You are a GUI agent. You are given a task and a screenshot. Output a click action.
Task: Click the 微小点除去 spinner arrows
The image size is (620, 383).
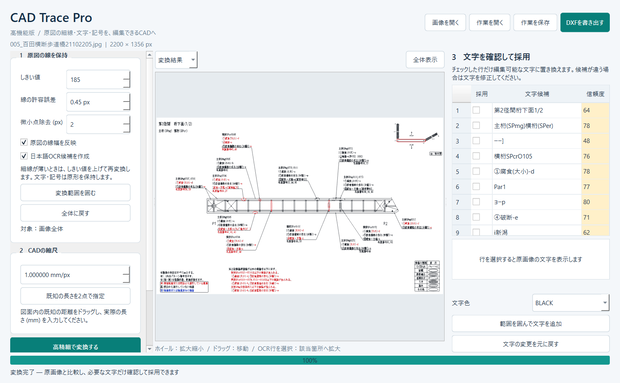tap(127, 124)
